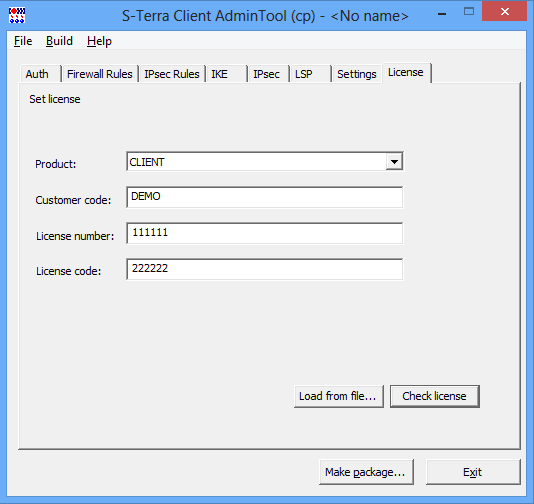Open the Help menu
The height and width of the screenshot is (504, 534).
[99, 41]
